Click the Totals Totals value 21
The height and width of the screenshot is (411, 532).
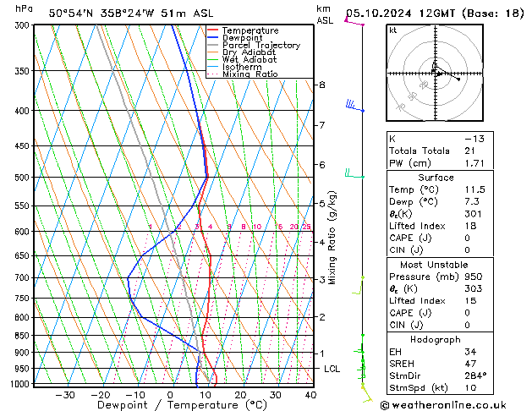(470, 151)
